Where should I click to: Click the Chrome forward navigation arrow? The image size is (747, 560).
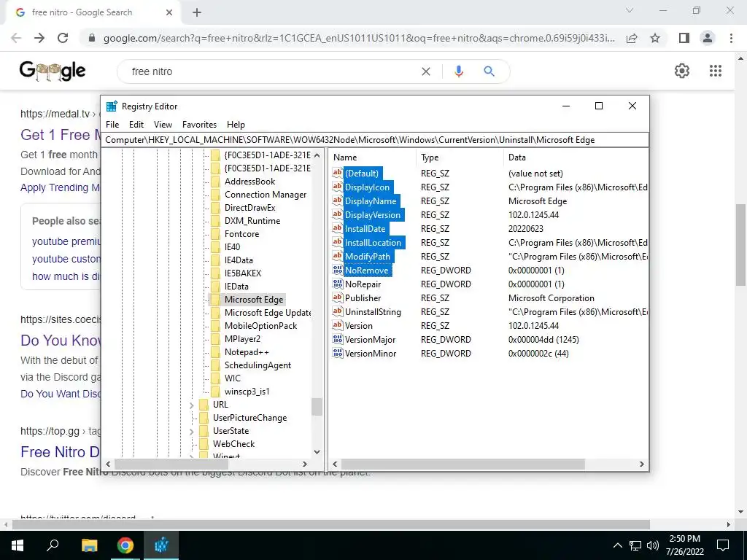click(x=39, y=38)
